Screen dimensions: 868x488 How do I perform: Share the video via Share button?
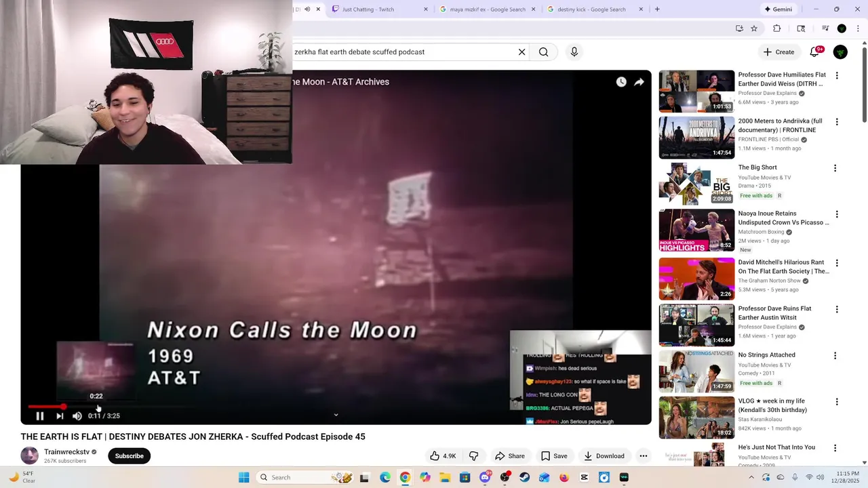tap(510, 456)
